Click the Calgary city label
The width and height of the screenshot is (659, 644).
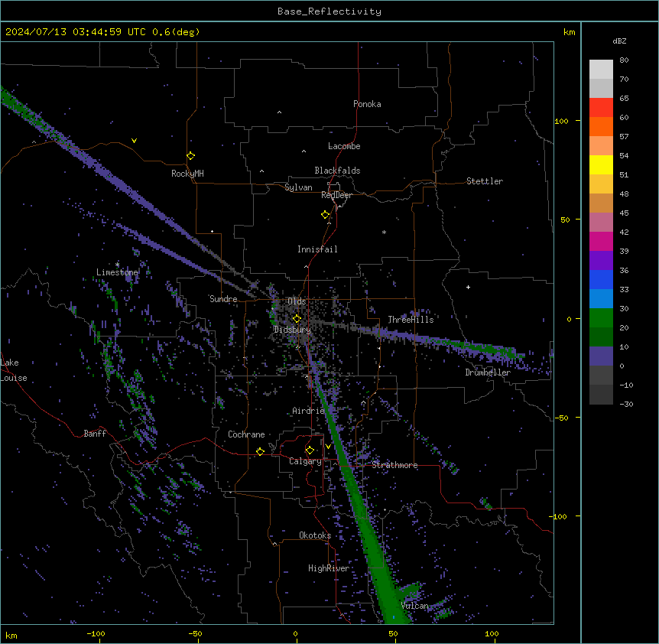[305, 461]
